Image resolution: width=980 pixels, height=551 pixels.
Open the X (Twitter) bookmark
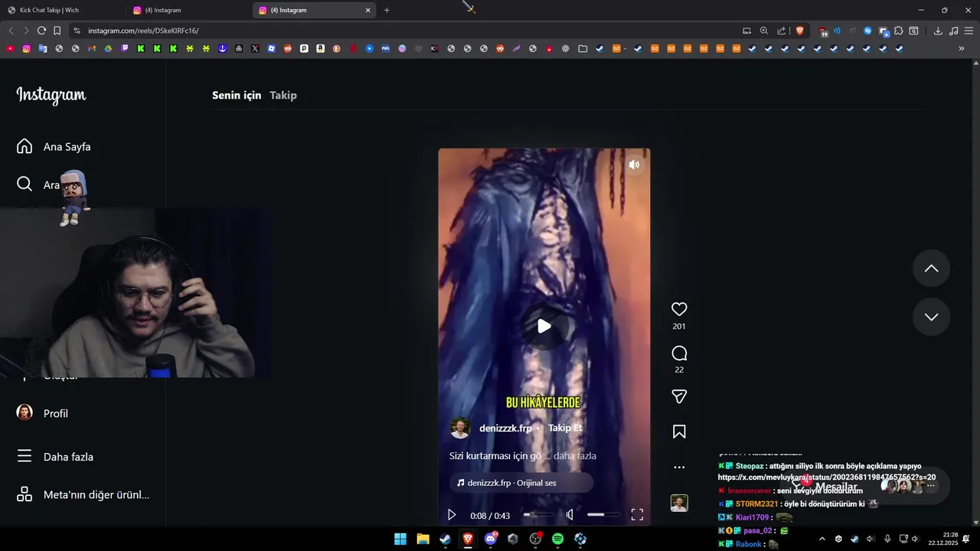coord(255,48)
